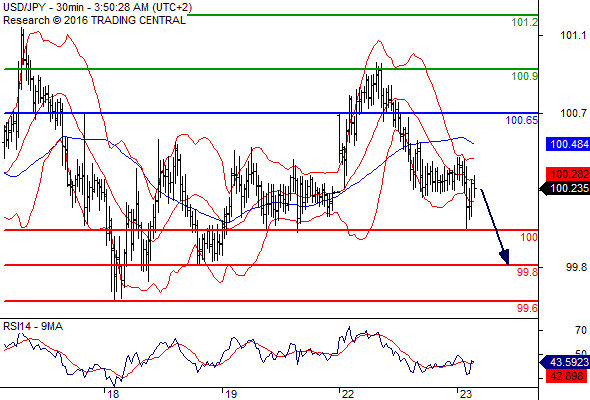
Task: Click the dark blue downward arrow head
Action: pyautogui.click(x=505, y=257)
